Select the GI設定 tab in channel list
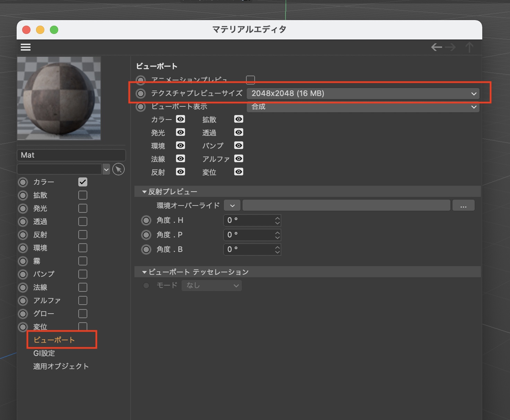Viewport: 510px width, 420px height. point(44,353)
